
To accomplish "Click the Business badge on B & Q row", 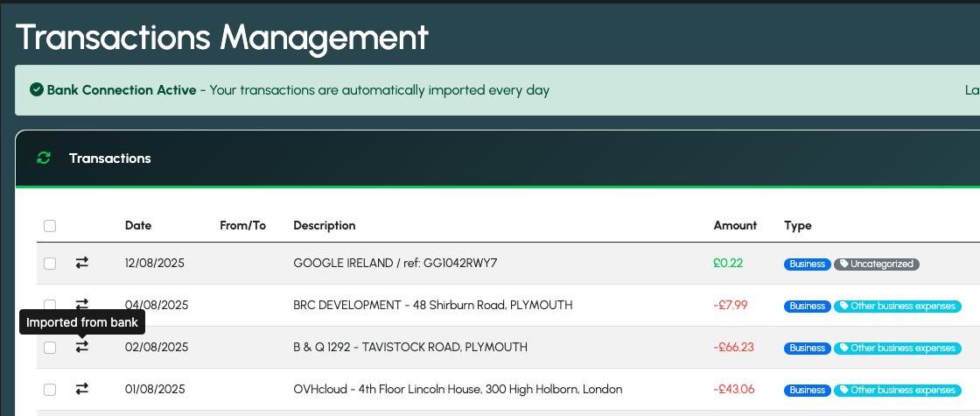I will click(x=808, y=348).
